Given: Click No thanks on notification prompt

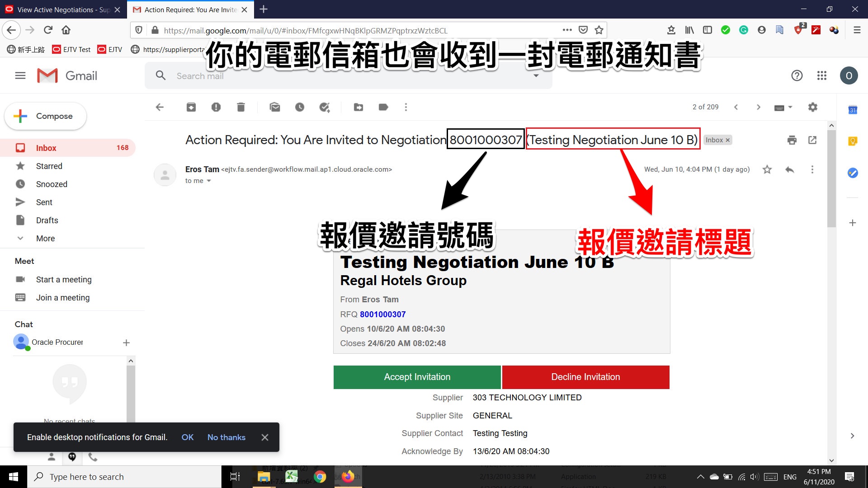Looking at the screenshot, I should pyautogui.click(x=226, y=437).
